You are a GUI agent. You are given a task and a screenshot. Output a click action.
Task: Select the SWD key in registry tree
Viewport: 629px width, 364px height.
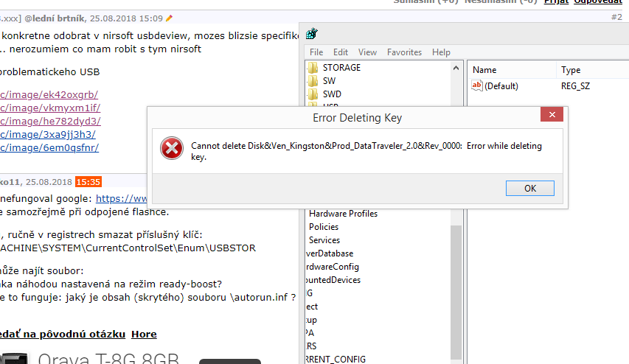(x=332, y=94)
